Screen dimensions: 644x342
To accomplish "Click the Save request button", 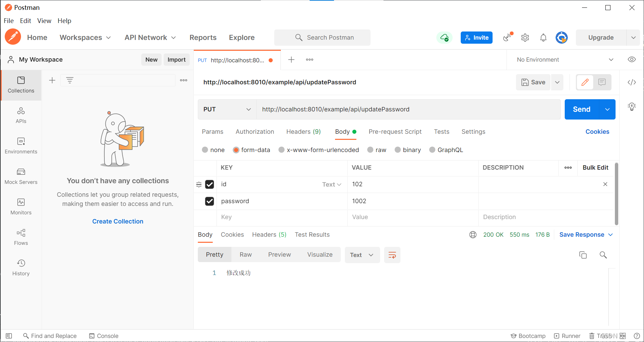I will click(533, 82).
